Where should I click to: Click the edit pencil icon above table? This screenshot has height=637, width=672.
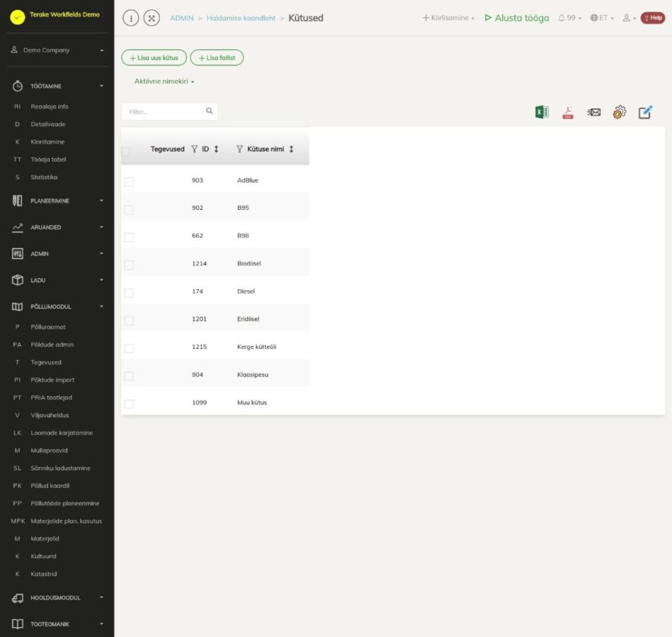coord(645,112)
